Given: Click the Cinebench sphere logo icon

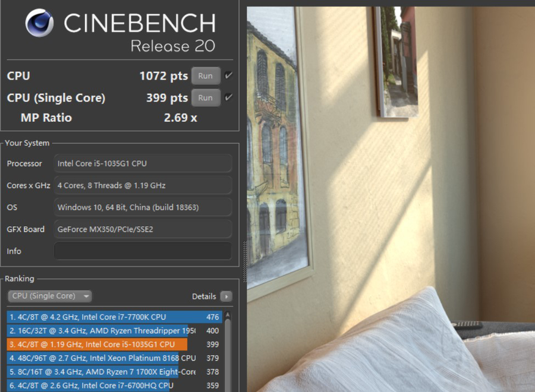Looking at the screenshot, I should click(x=39, y=23).
